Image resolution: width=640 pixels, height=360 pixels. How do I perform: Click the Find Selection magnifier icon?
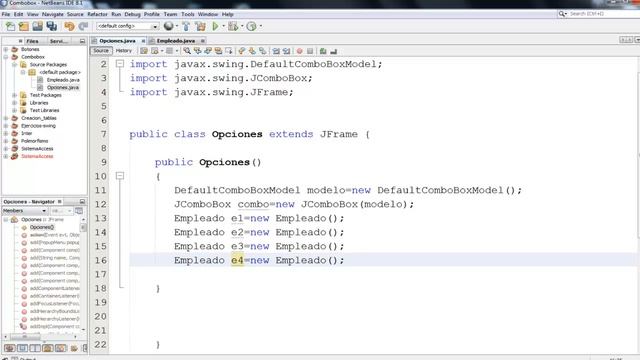[x=187, y=51]
